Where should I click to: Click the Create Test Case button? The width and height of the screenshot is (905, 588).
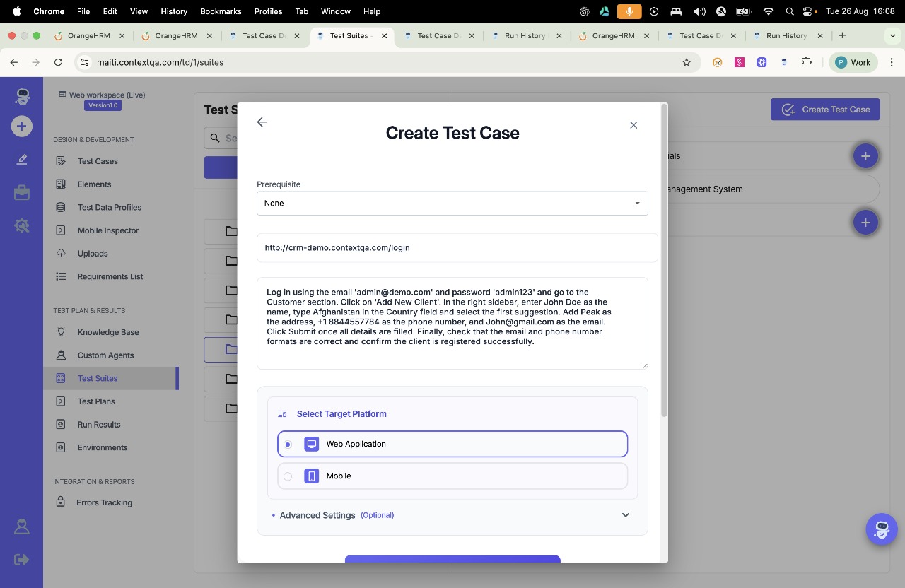(x=825, y=110)
